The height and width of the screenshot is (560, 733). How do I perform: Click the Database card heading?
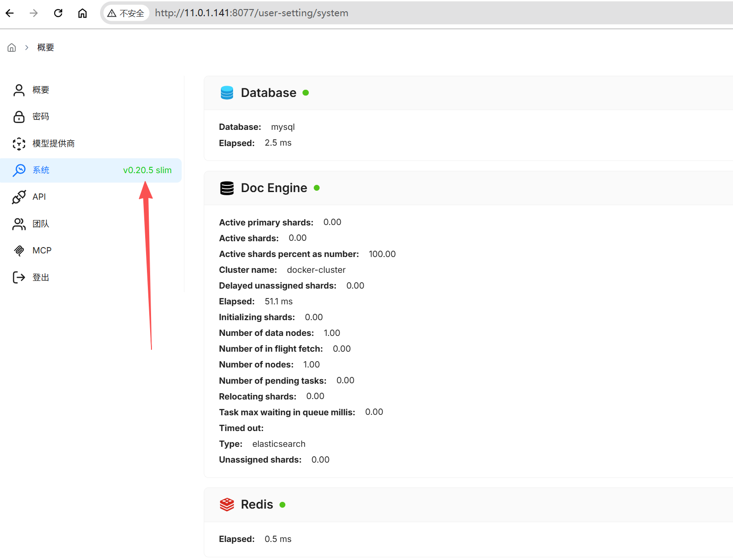click(x=269, y=93)
